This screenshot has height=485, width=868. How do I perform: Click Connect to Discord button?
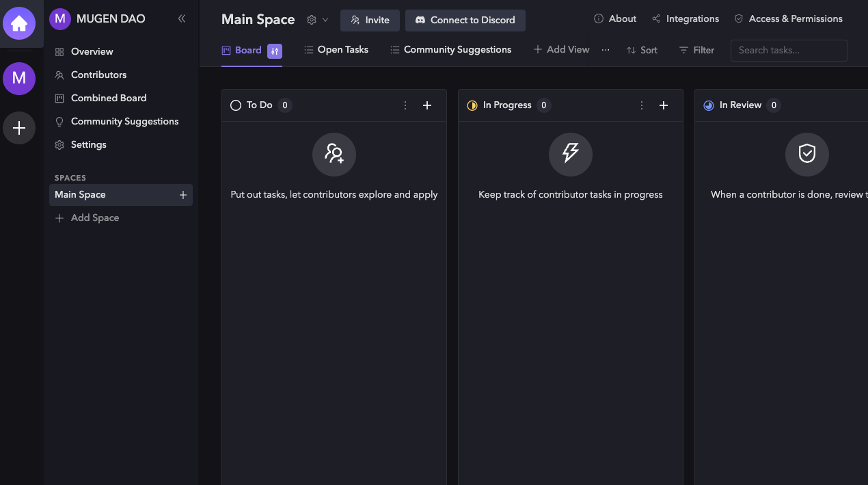[x=465, y=20]
